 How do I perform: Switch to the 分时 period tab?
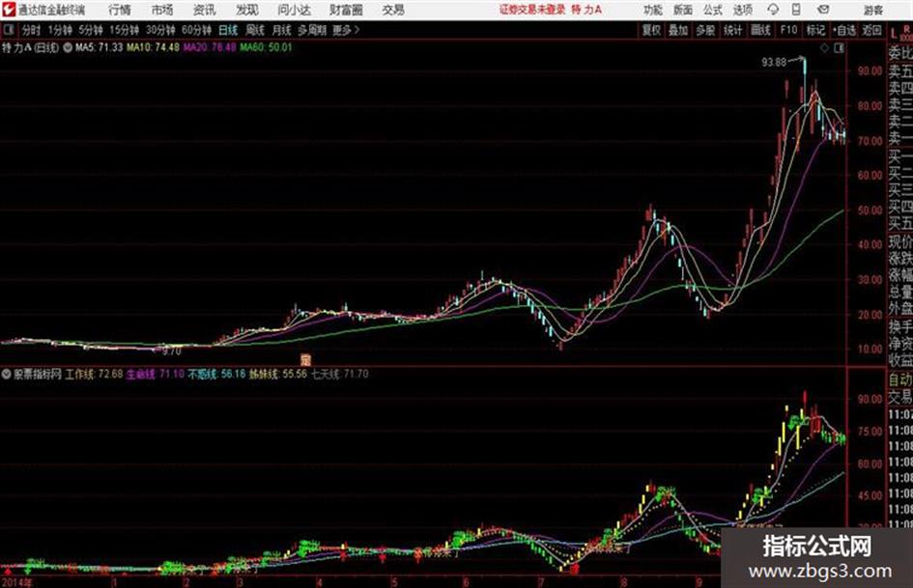32,30
